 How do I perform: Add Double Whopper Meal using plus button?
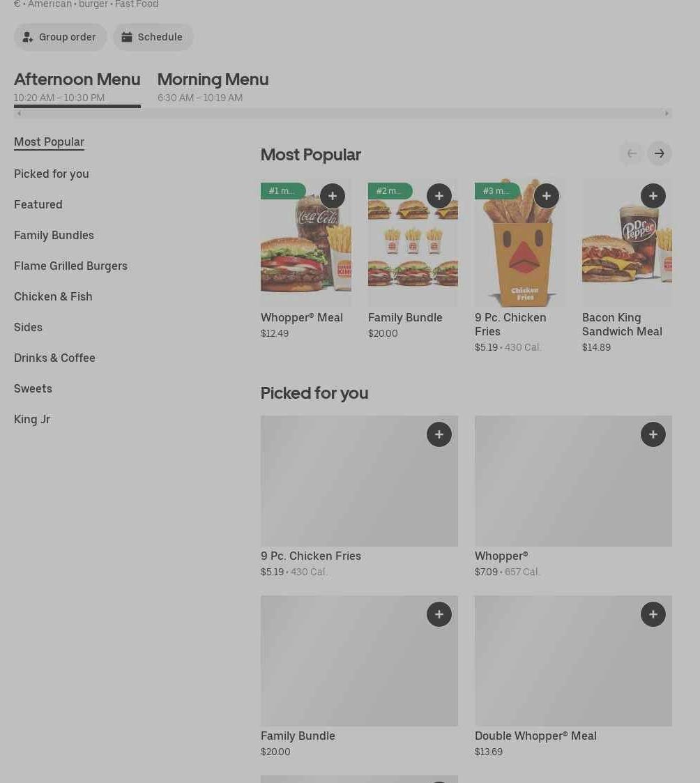point(653,614)
